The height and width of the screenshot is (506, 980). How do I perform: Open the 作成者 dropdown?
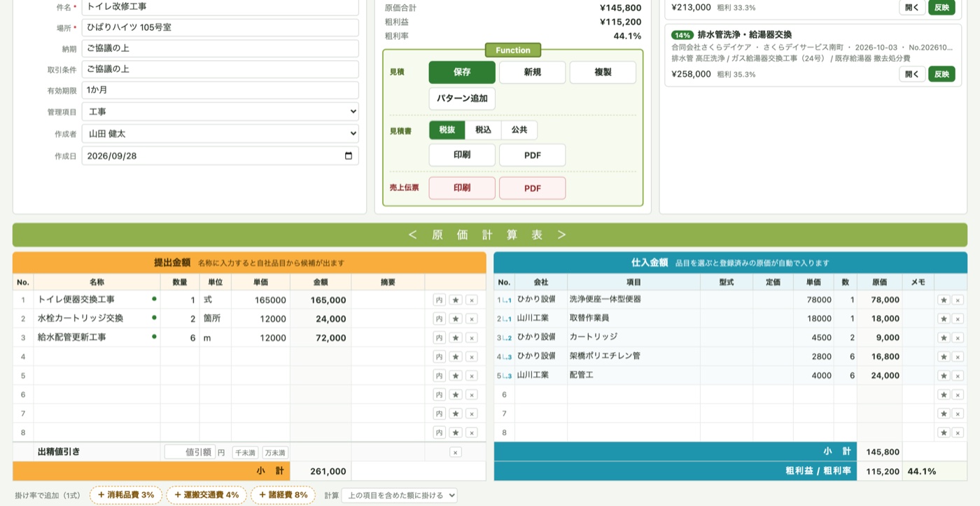click(220, 134)
